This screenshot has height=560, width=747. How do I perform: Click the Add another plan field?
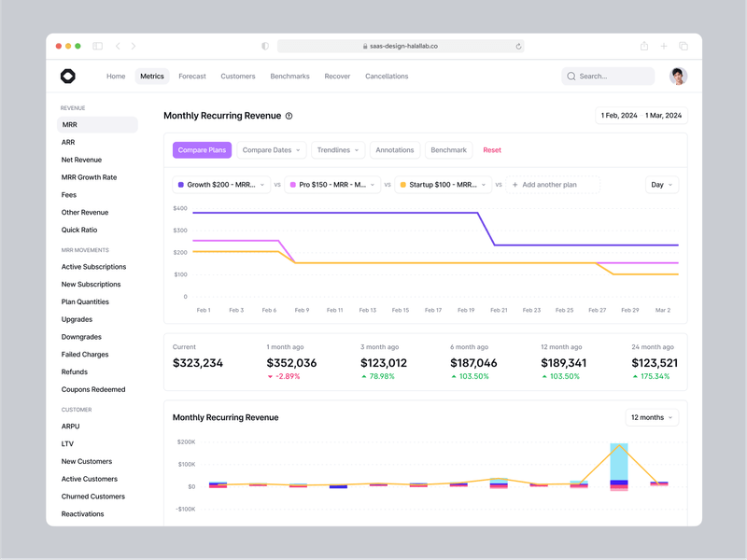point(546,185)
